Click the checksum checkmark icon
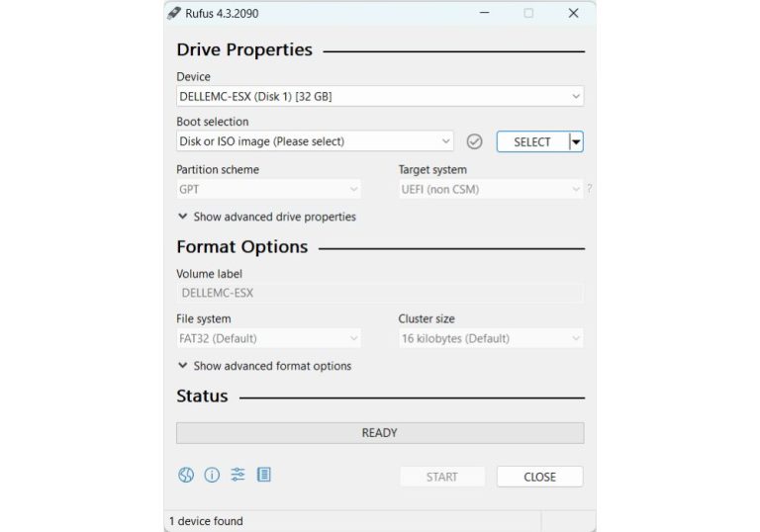 coord(475,141)
